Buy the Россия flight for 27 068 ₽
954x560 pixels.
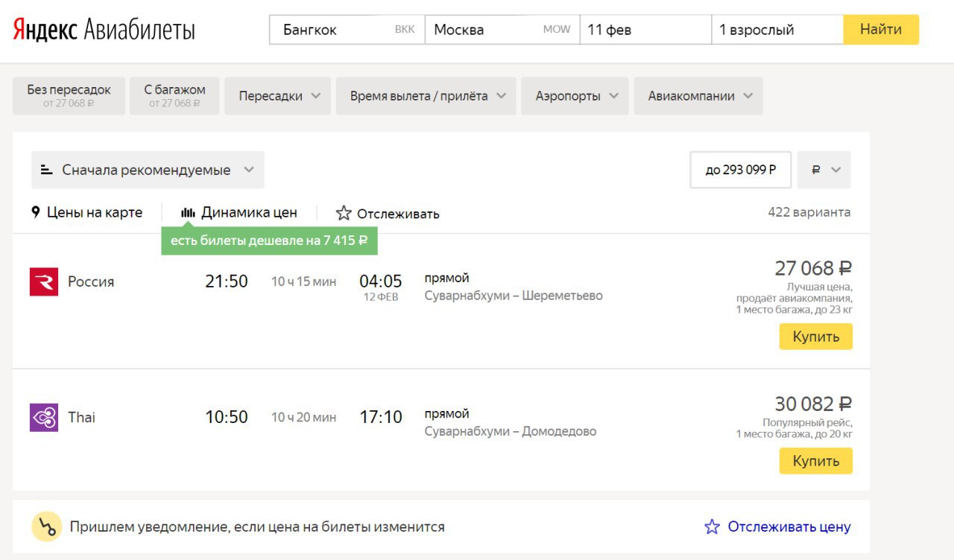tap(815, 337)
